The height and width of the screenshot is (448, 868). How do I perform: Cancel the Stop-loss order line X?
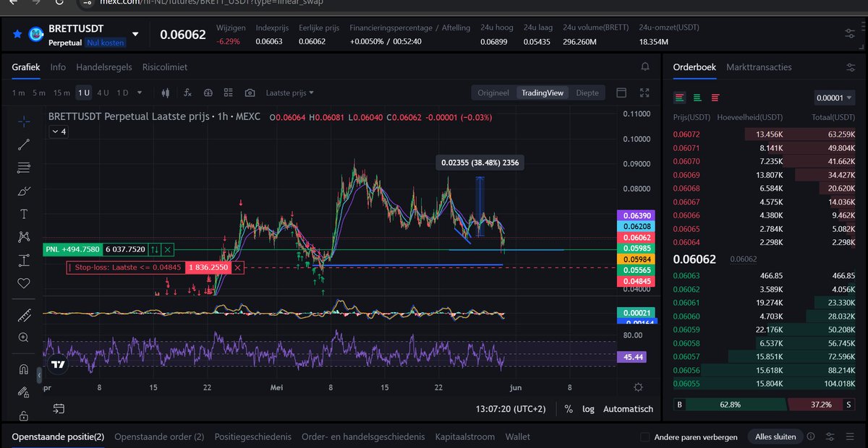(x=237, y=267)
